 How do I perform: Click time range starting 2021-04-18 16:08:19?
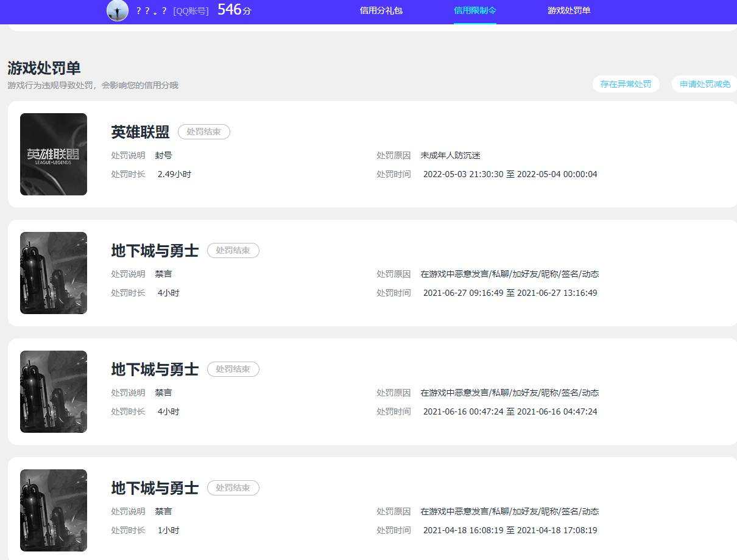point(510,530)
